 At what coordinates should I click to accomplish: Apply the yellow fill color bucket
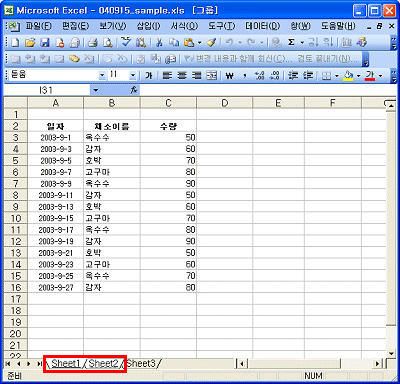348,76
